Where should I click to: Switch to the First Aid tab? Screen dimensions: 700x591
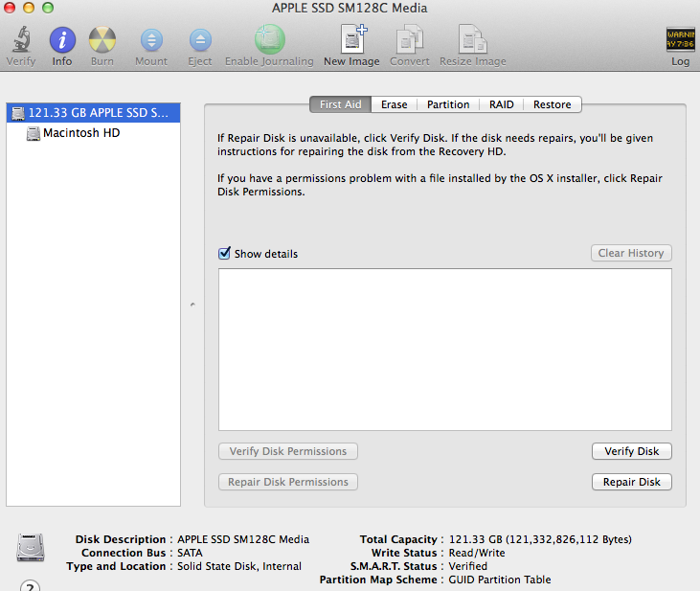tap(340, 104)
